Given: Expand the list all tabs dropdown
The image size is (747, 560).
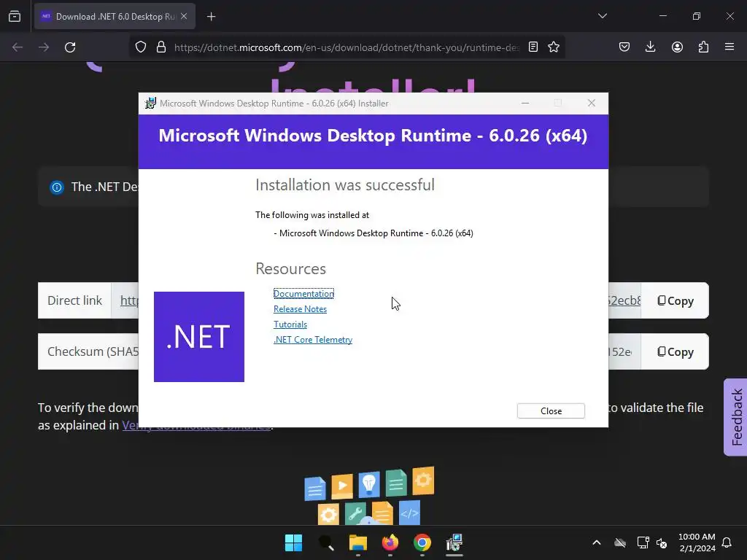Looking at the screenshot, I should [602, 16].
